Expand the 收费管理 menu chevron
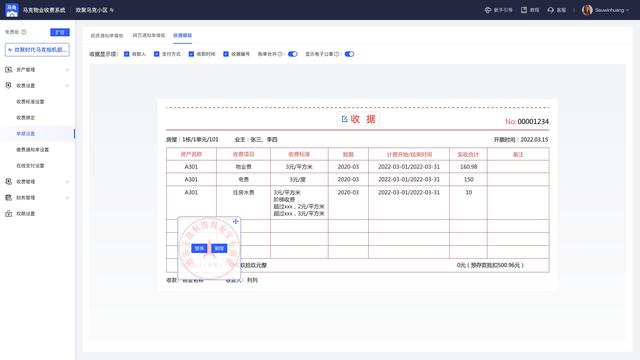Viewport: 640px width, 360px height. pyautogui.click(x=67, y=182)
